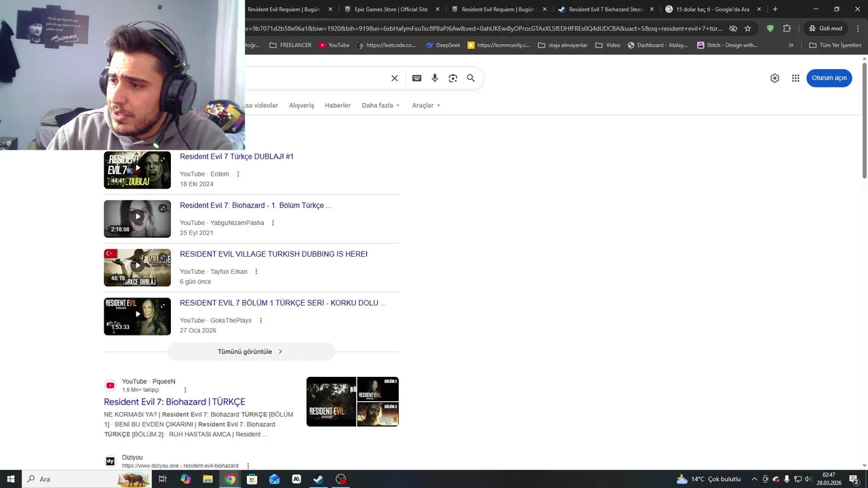Open the Video bookmark folder
This screenshot has height=488, width=868.
tap(608, 45)
